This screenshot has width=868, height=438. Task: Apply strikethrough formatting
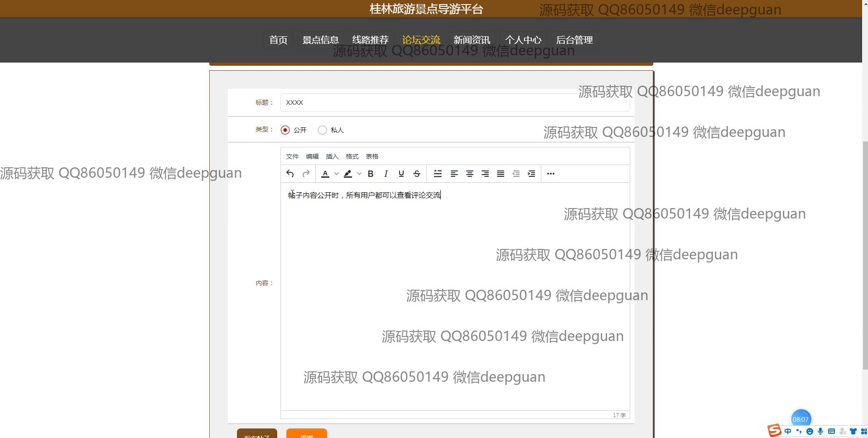point(417,174)
